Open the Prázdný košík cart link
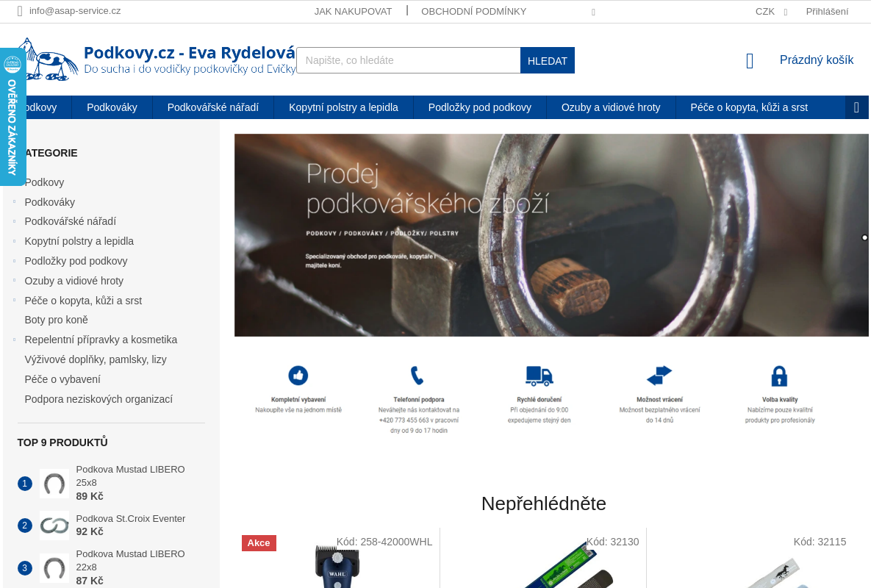 tap(817, 60)
